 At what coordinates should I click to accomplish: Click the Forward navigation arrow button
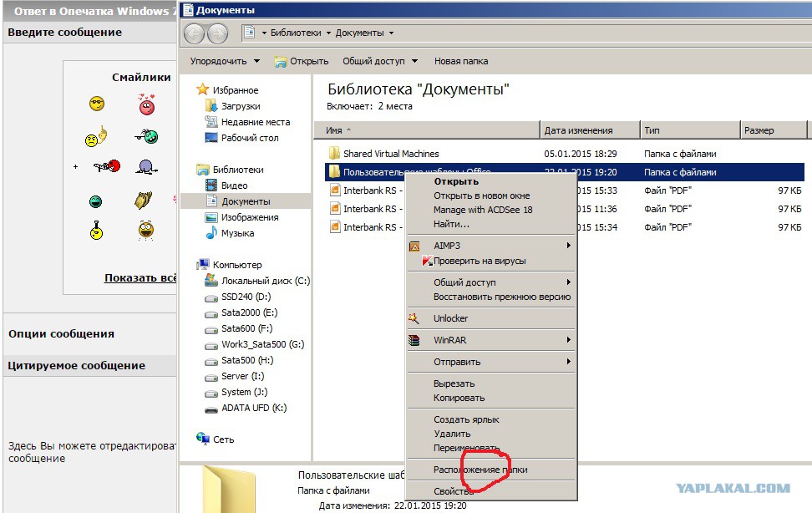(x=217, y=33)
